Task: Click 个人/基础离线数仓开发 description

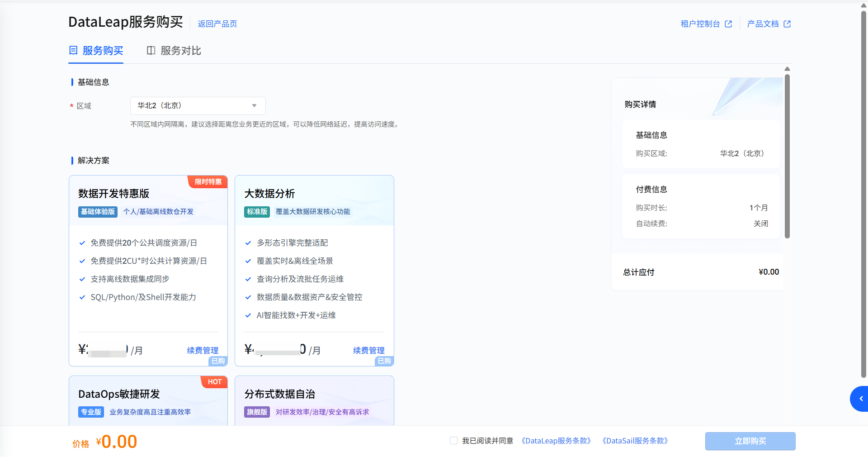Action: click(x=158, y=212)
